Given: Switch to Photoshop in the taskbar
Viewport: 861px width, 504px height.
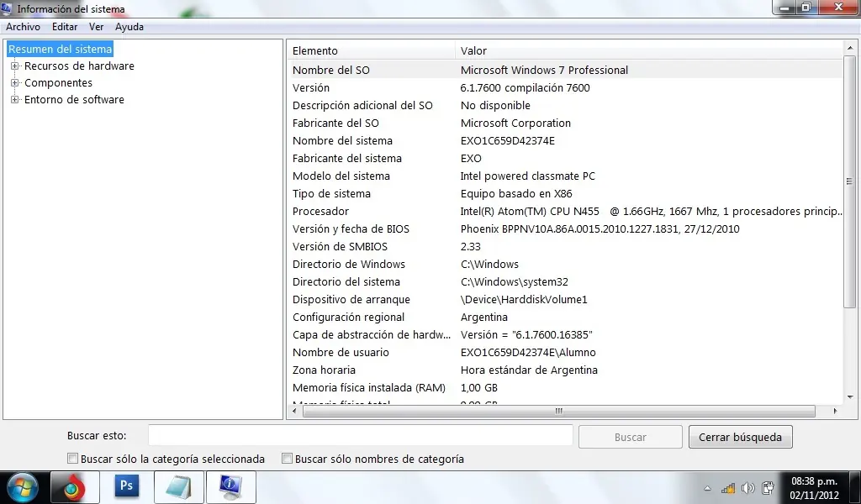Looking at the screenshot, I should point(126,486).
